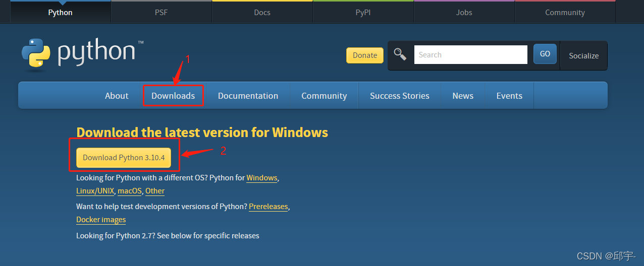
Task: Follow the macOS link
Action: (x=130, y=191)
